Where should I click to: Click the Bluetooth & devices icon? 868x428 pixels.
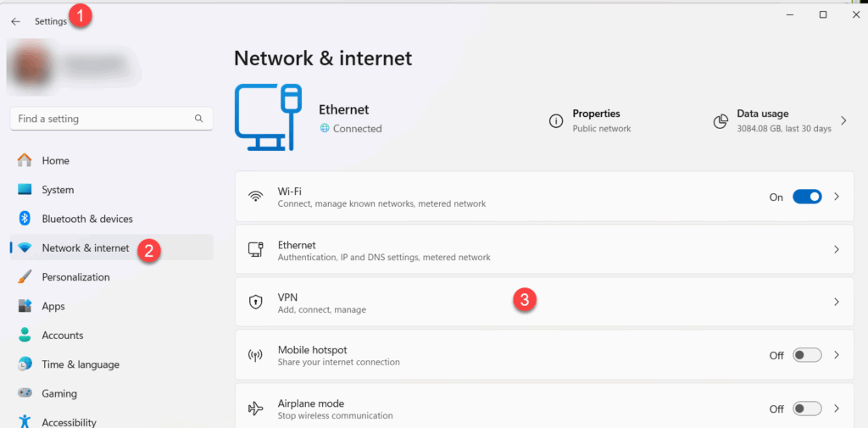tap(25, 219)
